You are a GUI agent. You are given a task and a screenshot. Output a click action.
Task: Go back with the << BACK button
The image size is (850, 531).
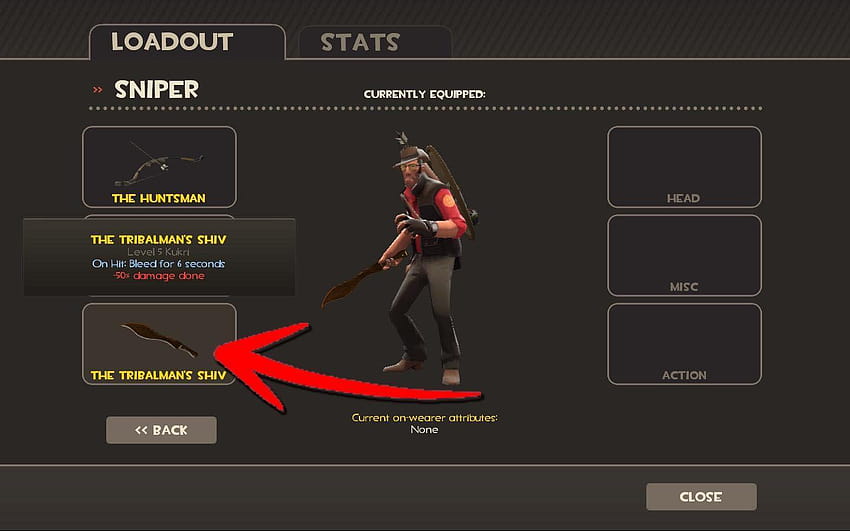point(162,430)
